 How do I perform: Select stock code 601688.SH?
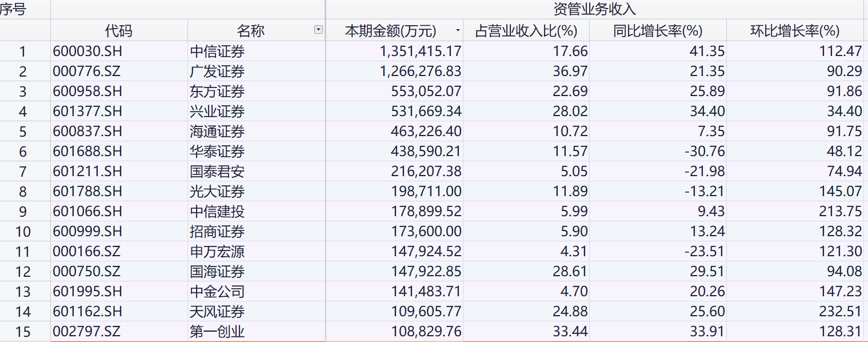click(119, 152)
